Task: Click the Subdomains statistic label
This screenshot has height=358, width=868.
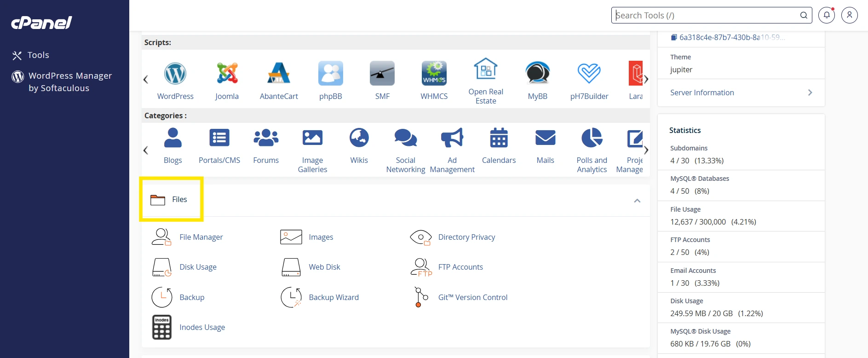Action: (689, 148)
